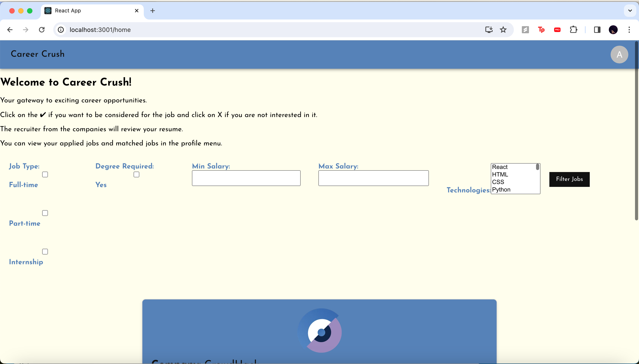This screenshot has width=639, height=364.
Task: Expand the tab search chevron
Action: (630, 11)
